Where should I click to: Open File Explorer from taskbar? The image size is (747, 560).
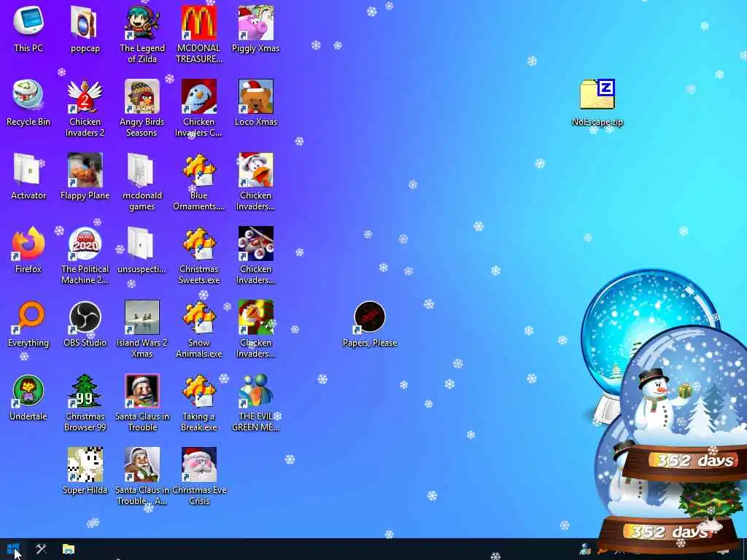(69, 549)
